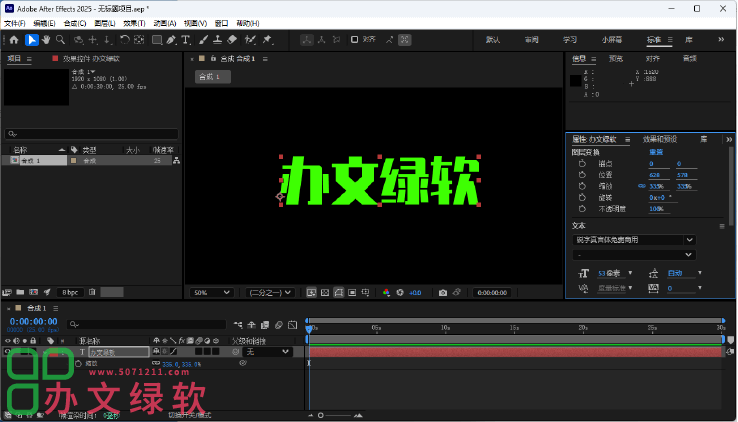Select the Zoom magnifier tool

pos(61,40)
